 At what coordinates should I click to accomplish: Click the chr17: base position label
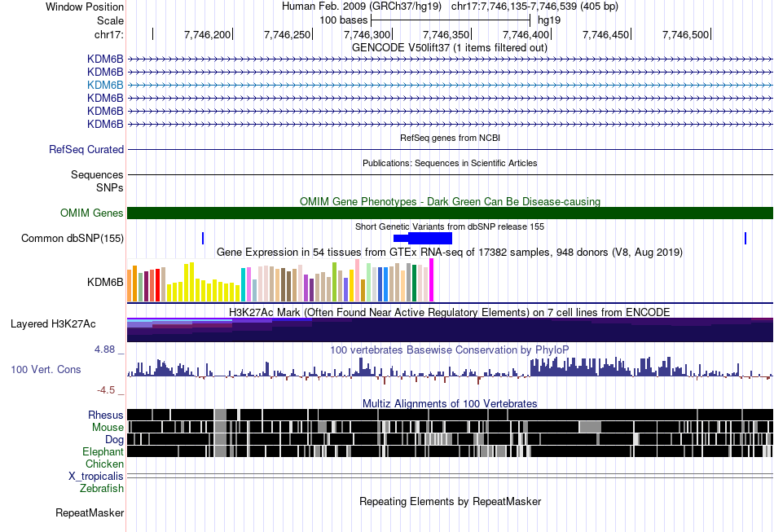pyautogui.click(x=109, y=34)
